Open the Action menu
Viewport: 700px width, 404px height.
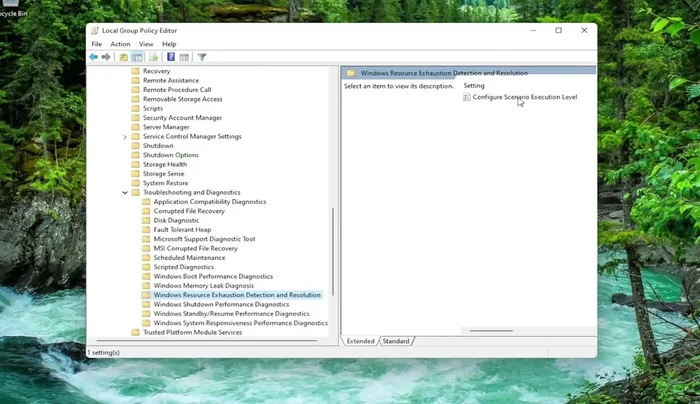tap(120, 44)
